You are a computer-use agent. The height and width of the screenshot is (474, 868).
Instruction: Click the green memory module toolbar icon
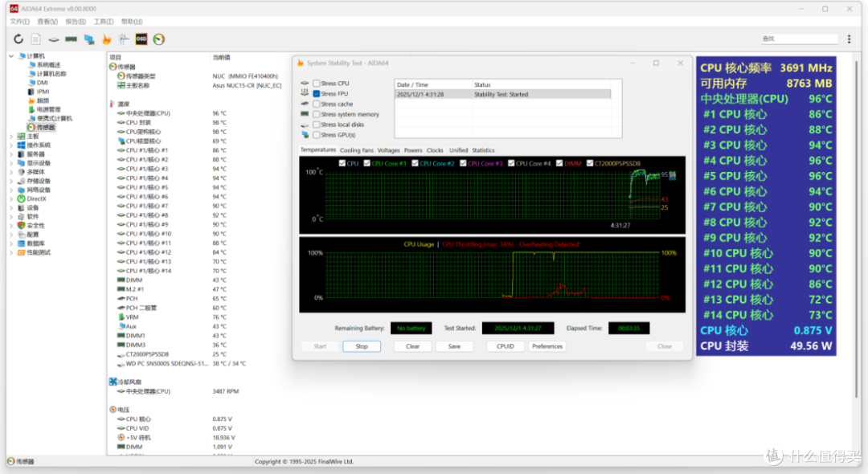coord(71,39)
